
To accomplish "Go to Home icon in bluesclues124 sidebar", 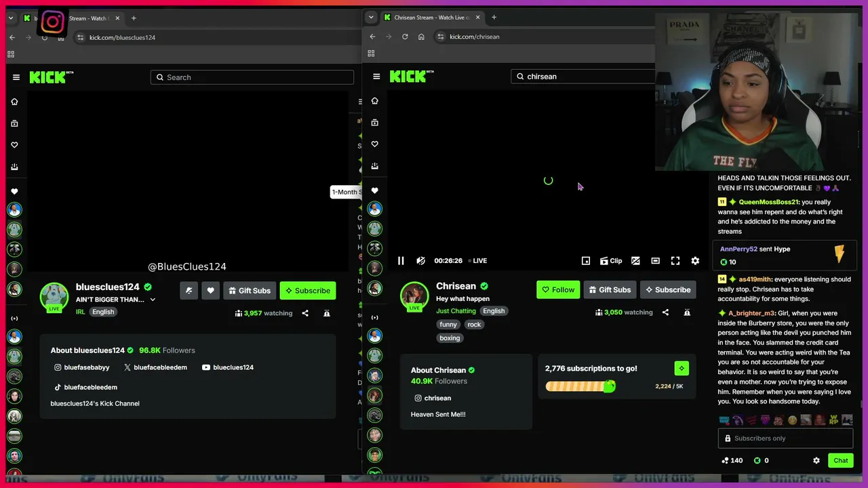I will pyautogui.click(x=14, y=102).
